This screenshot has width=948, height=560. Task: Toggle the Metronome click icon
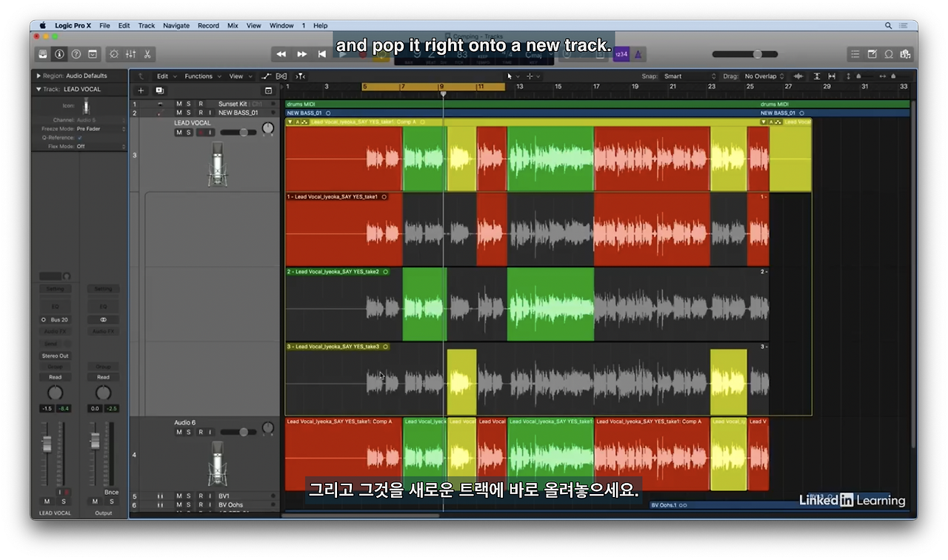point(638,54)
